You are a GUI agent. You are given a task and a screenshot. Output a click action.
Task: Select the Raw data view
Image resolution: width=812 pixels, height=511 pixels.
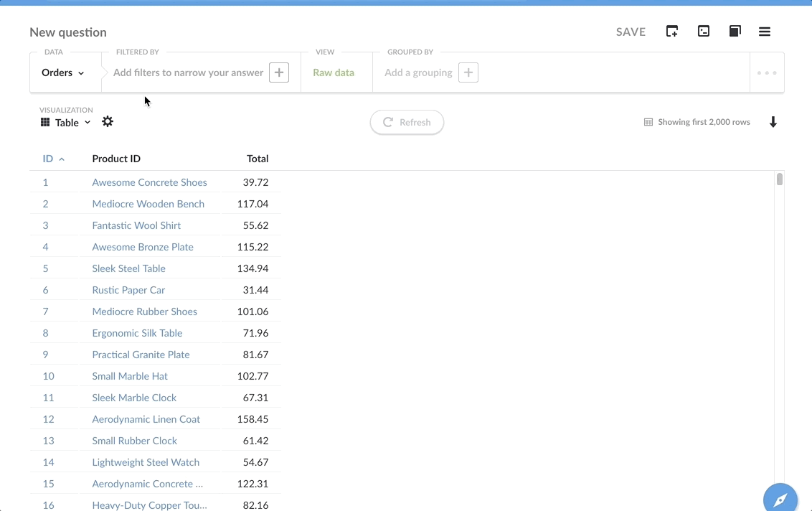334,72
